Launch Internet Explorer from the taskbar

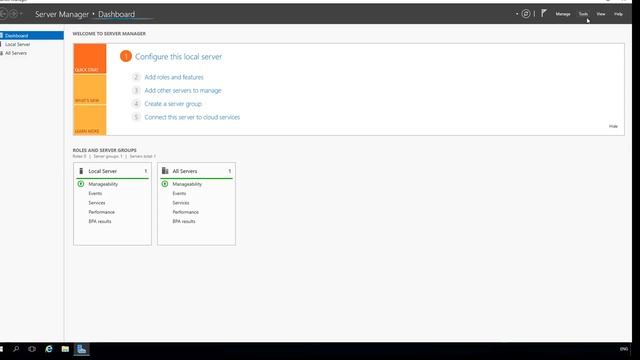(x=49, y=349)
